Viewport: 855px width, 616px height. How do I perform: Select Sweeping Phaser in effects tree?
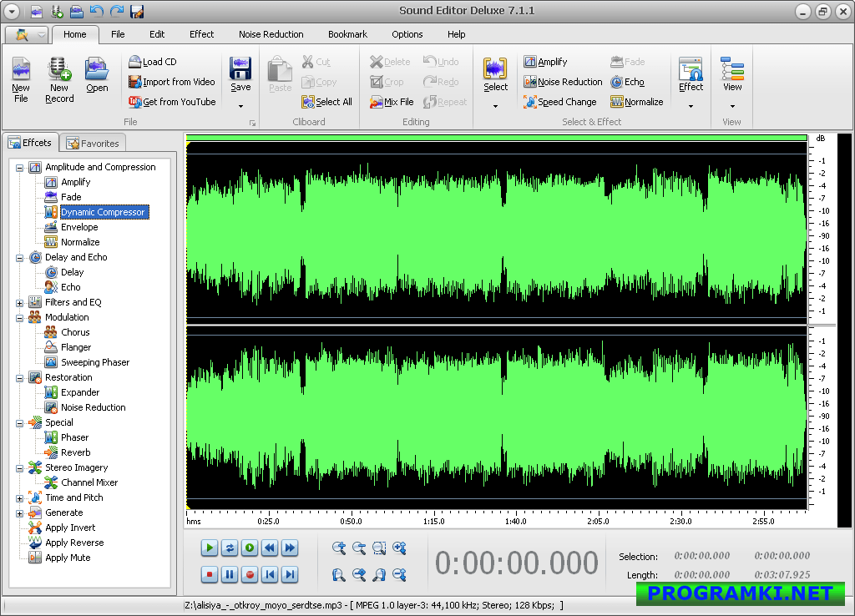94,362
